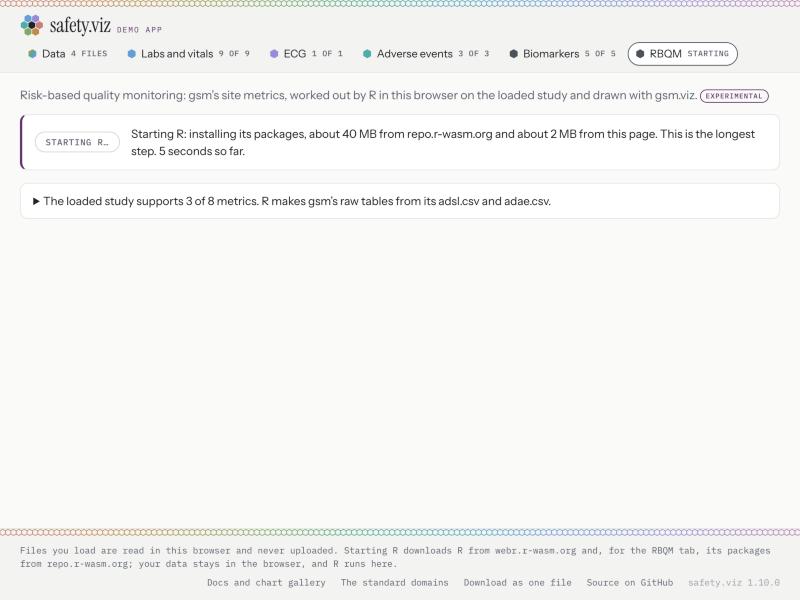800x600 pixels.
Task: Follow The standard domains link
Action: pos(394,583)
